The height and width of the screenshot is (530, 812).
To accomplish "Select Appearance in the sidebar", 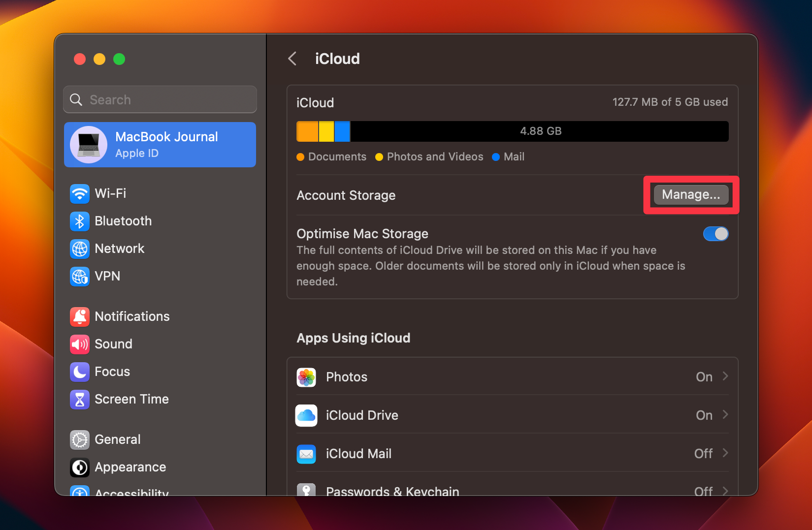I will (x=130, y=467).
